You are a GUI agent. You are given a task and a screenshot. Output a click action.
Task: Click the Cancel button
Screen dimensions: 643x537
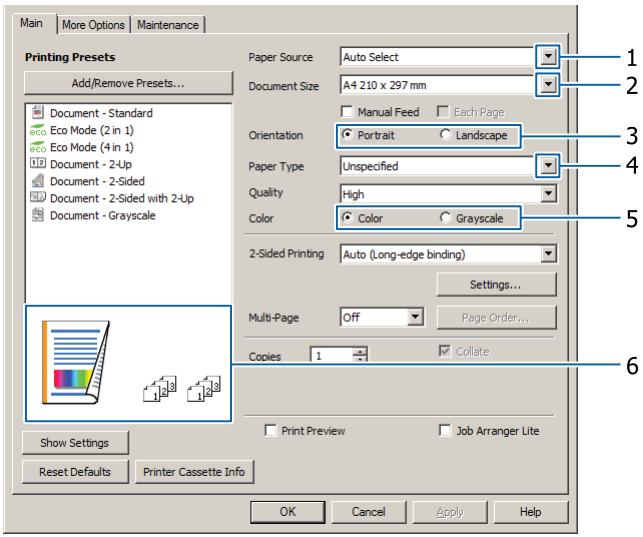368,512
